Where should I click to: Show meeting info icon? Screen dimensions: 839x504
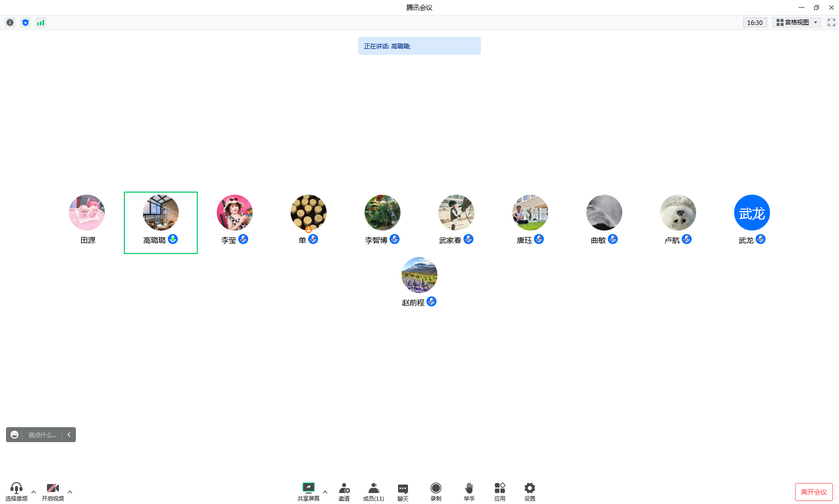pos(10,22)
